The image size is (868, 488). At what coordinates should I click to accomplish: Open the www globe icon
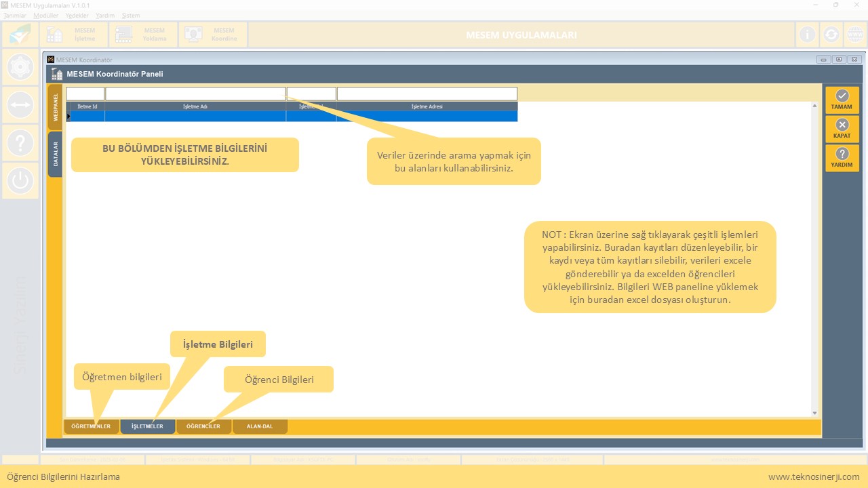pyautogui.click(x=854, y=35)
